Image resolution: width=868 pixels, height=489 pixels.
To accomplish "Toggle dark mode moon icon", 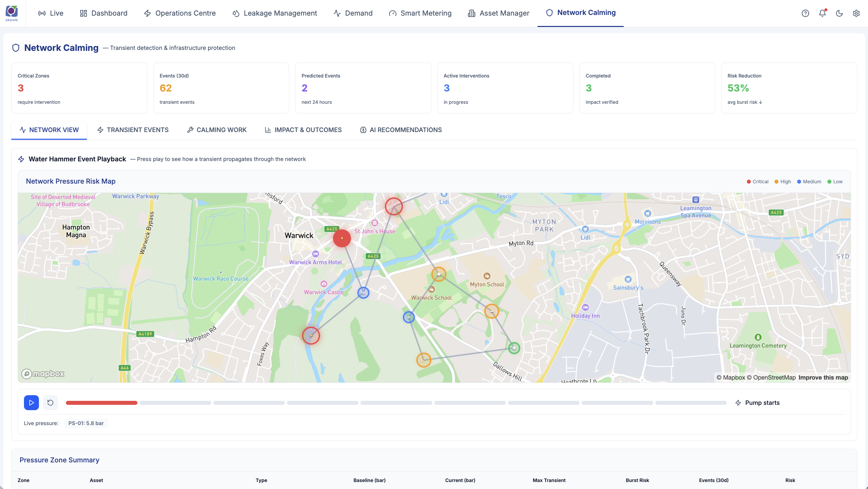I will click(839, 13).
